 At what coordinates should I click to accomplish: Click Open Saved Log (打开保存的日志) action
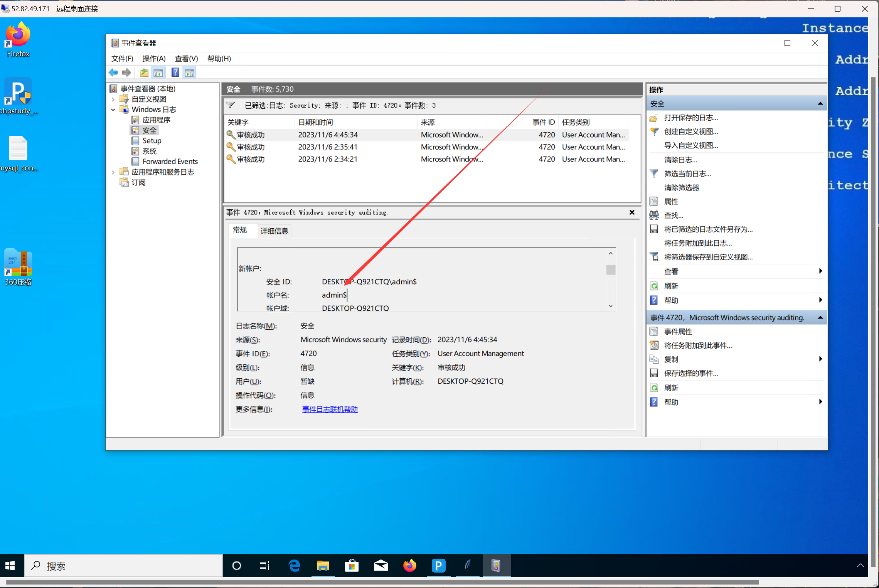tap(690, 118)
